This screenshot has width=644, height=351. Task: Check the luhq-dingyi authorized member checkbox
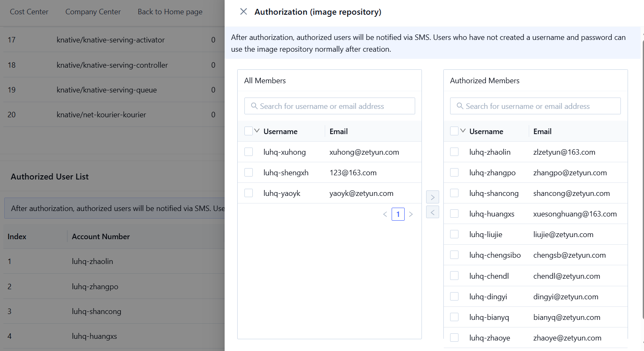click(x=454, y=296)
